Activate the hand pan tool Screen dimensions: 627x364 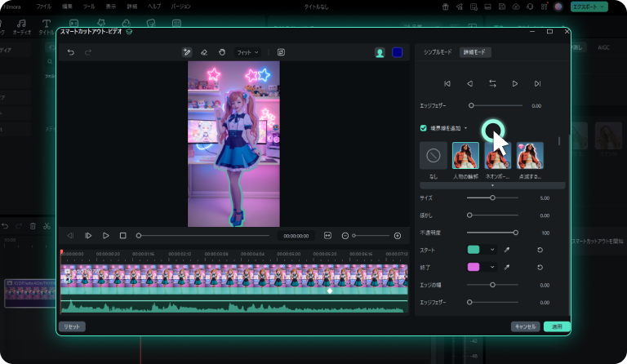(x=221, y=52)
